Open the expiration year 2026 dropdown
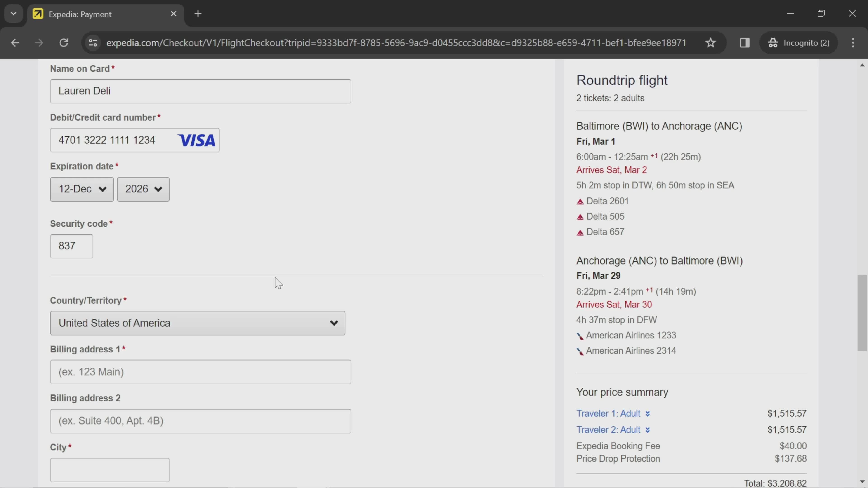The height and width of the screenshot is (488, 868). click(143, 189)
